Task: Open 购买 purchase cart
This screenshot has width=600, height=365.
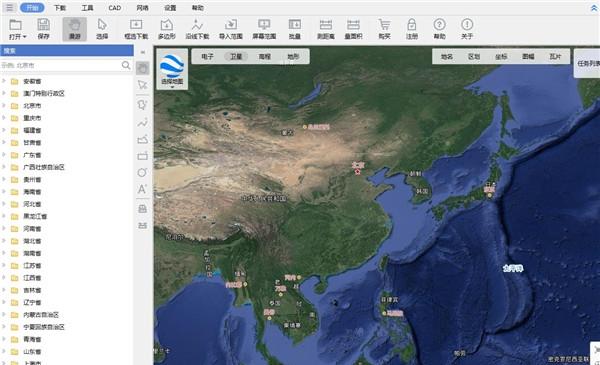Action: pos(384,29)
